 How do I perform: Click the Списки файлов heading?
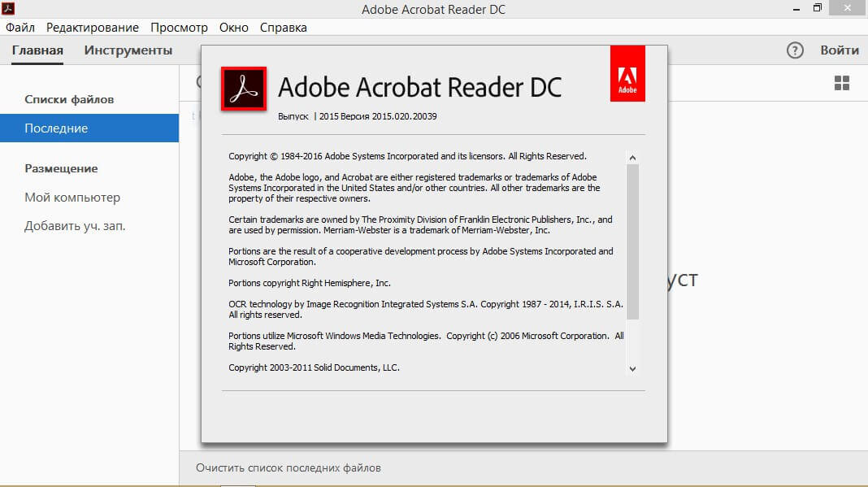click(69, 100)
